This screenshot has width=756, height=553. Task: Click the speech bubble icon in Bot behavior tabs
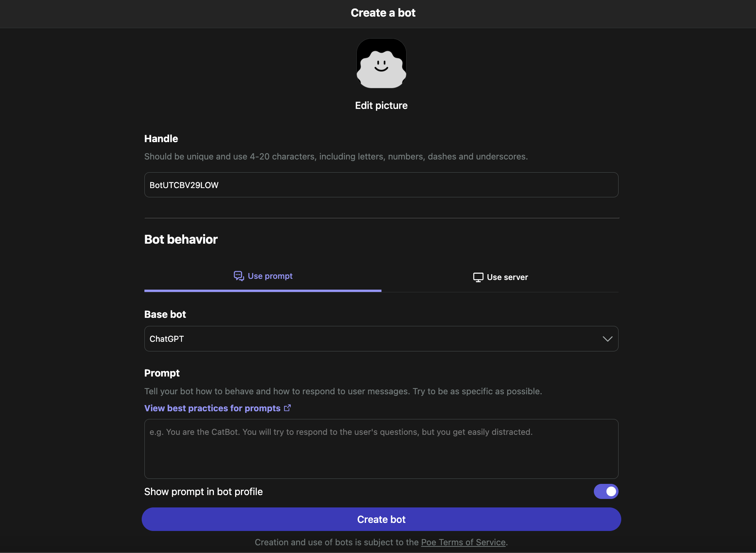tap(239, 276)
